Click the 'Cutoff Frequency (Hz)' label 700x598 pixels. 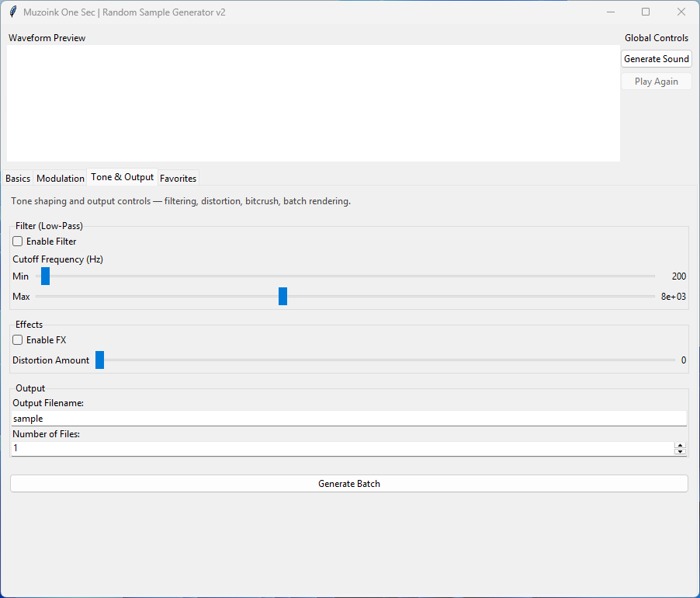coord(57,259)
